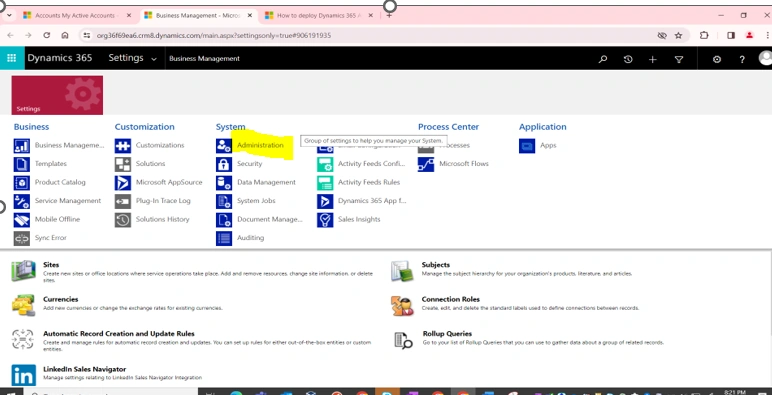This screenshot has height=395, width=772.
Task: Click the Security padlock icon
Action: coord(224,164)
